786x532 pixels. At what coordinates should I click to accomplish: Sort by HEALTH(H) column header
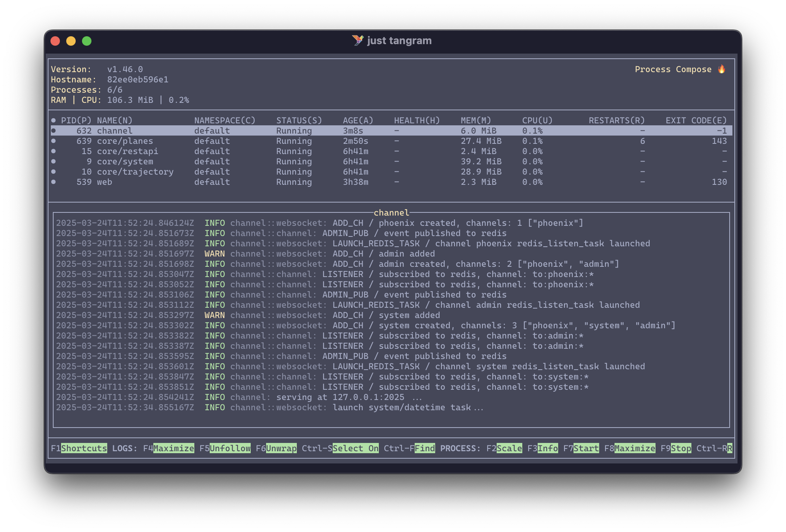click(417, 120)
